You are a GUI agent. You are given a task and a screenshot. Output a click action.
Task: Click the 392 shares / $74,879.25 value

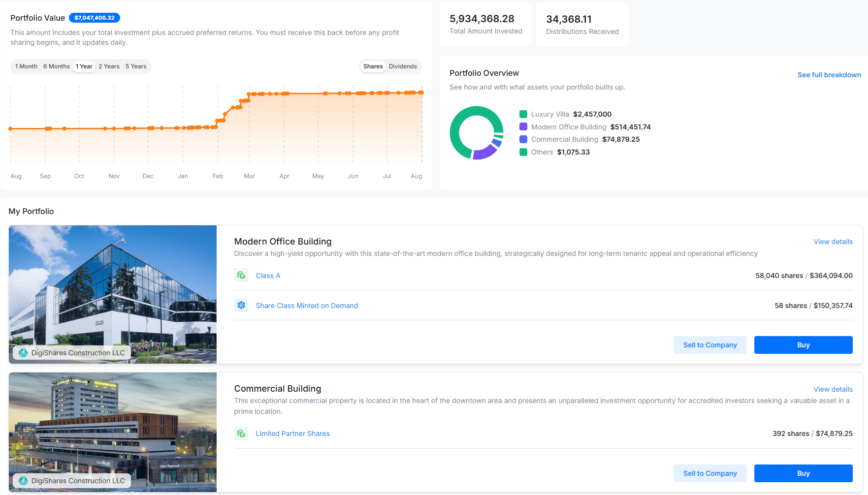(x=812, y=433)
